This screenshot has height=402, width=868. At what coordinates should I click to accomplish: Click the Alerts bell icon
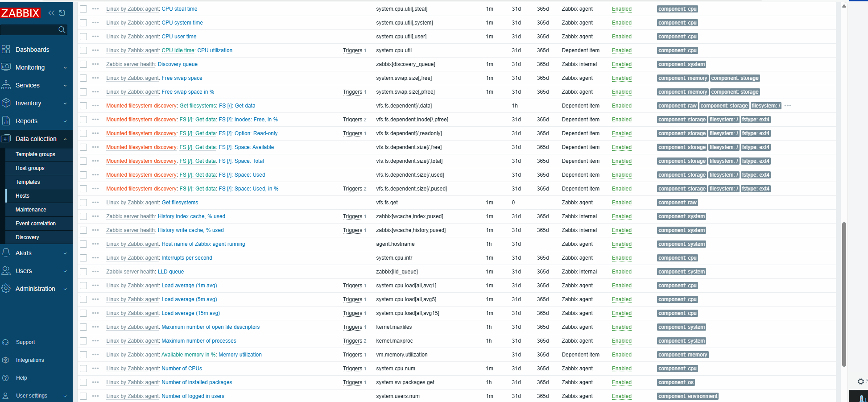[x=6, y=253]
